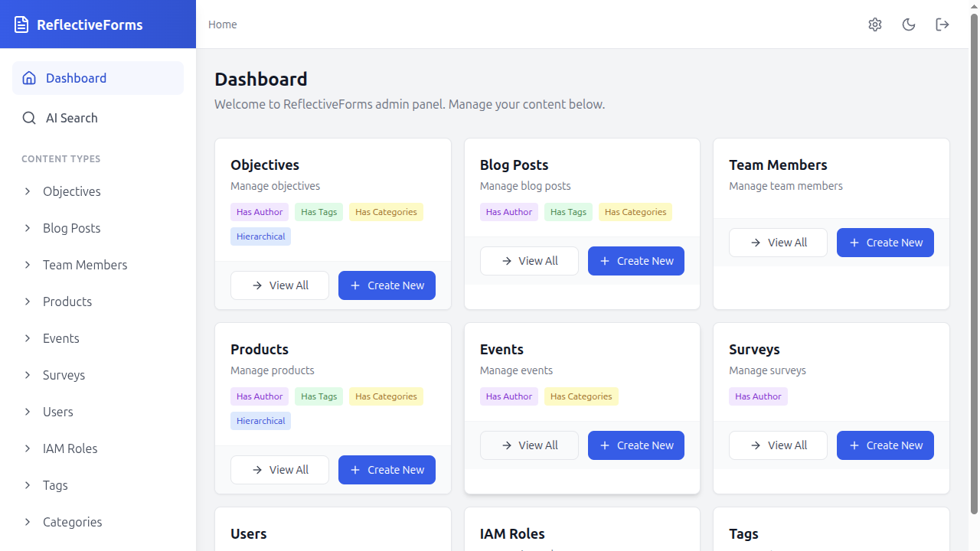This screenshot has width=980, height=551.
Task: Select IAM Roles label in sidebar
Action: pos(70,448)
